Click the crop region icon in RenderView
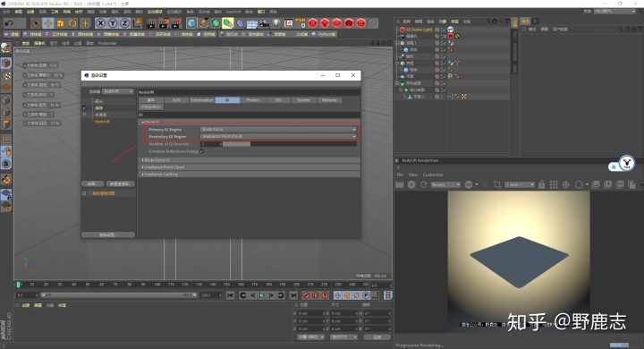Viewport: 644px width, 349px height. 497,185
